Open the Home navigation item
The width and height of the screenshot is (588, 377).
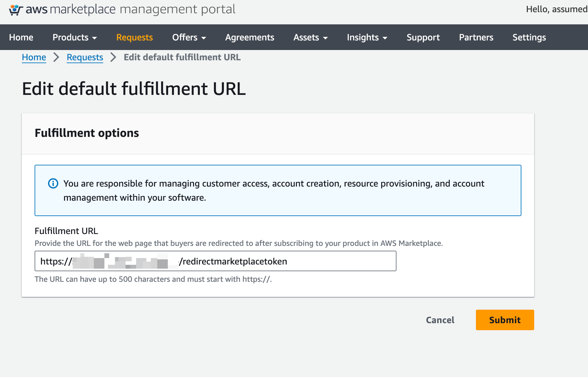point(21,37)
